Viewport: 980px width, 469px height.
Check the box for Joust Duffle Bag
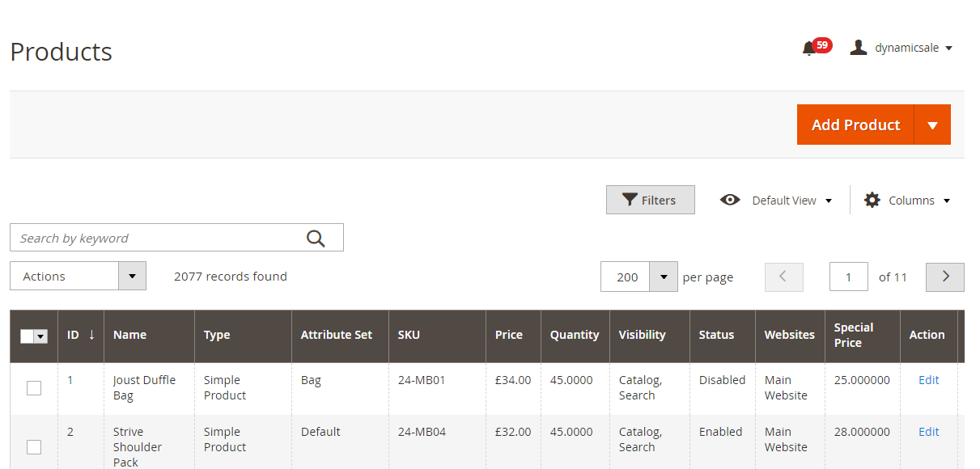click(x=34, y=388)
